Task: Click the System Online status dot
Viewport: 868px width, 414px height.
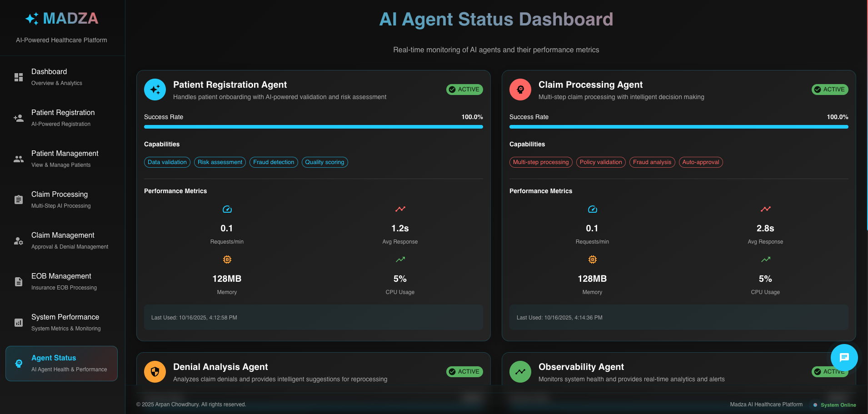Action: (x=815, y=405)
